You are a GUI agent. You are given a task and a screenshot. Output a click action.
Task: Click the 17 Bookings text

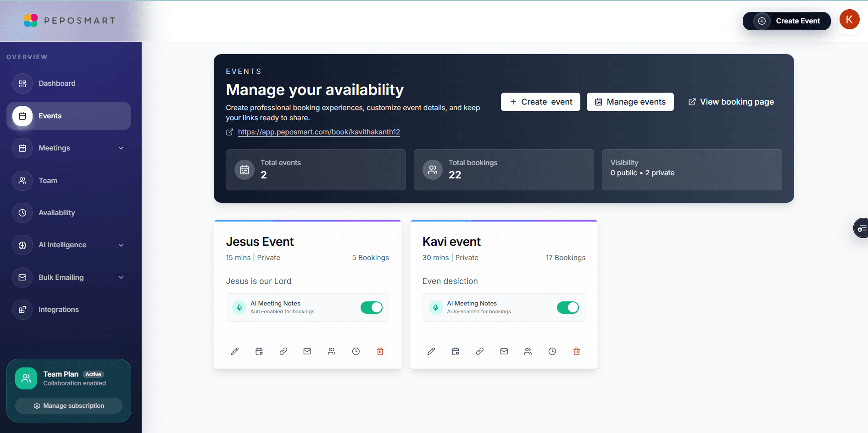[566, 258]
